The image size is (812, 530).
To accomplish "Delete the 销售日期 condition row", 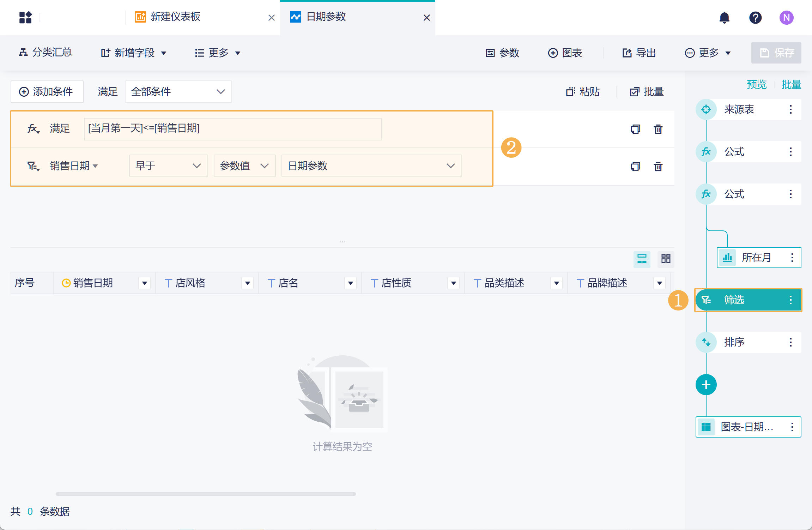I will [x=658, y=166].
